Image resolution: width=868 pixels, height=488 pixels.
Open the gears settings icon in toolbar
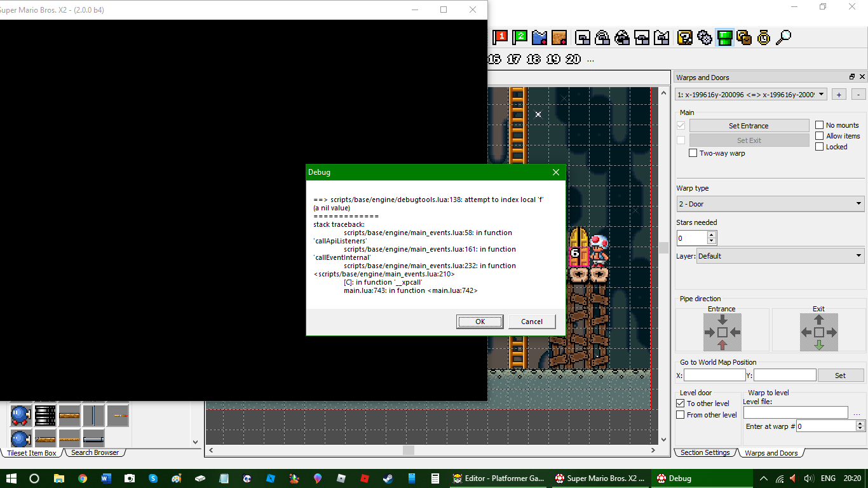tap(705, 37)
